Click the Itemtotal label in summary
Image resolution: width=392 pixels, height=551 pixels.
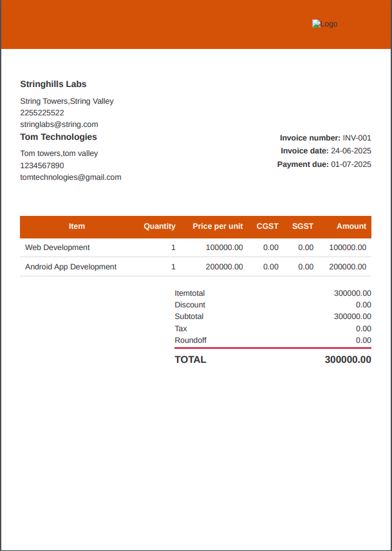coord(189,293)
